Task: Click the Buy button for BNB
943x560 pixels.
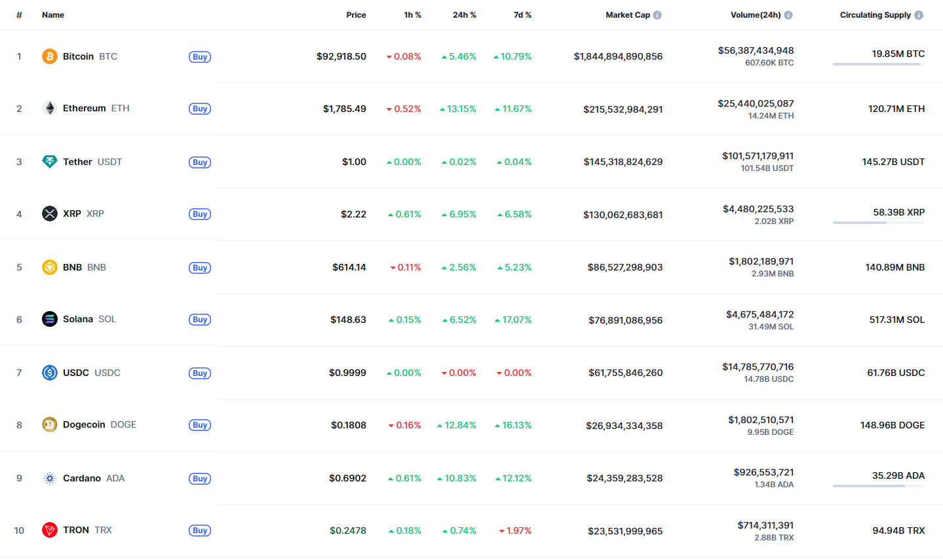Action: click(200, 268)
